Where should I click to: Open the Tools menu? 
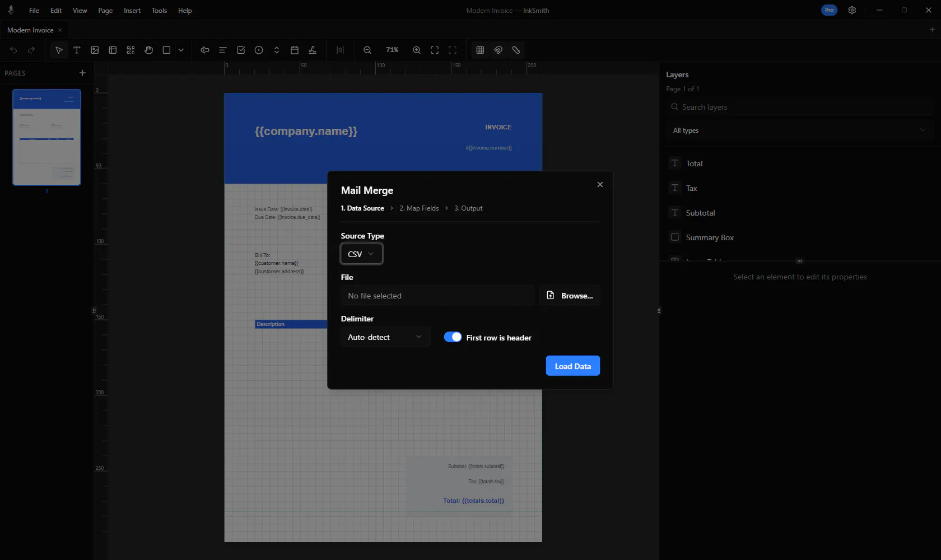pos(159,11)
